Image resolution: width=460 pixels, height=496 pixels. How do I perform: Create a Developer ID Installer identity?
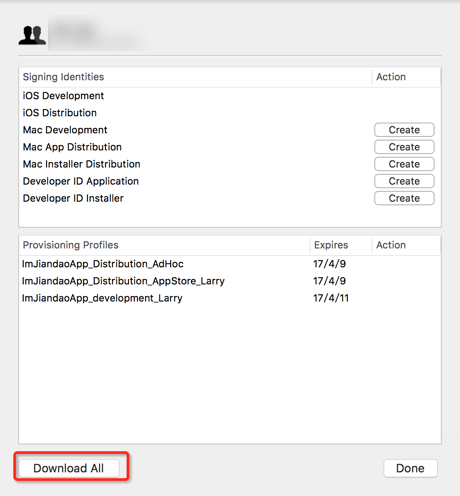(x=404, y=198)
